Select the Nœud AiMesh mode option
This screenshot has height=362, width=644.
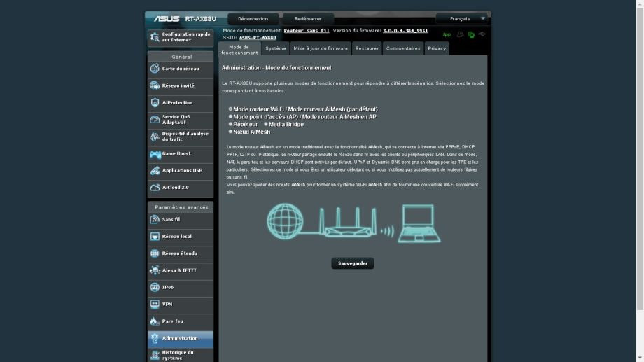[230, 132]
